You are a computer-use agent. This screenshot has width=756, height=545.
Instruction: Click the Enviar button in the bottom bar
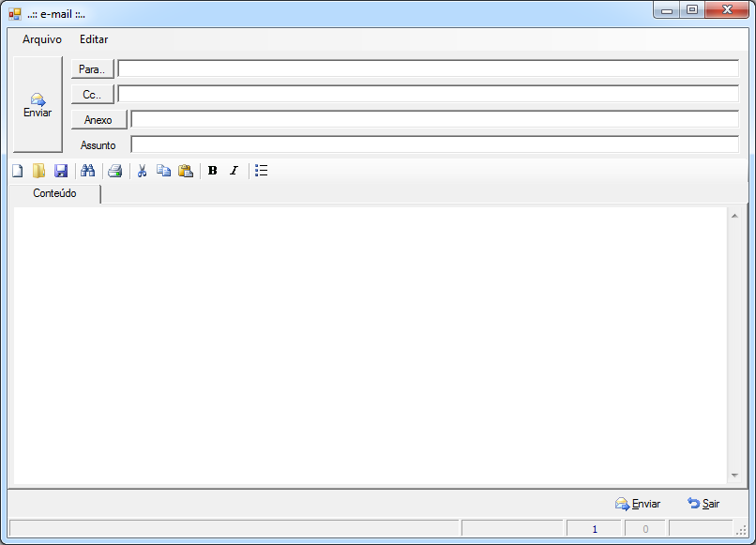click(x=638, y=504)
